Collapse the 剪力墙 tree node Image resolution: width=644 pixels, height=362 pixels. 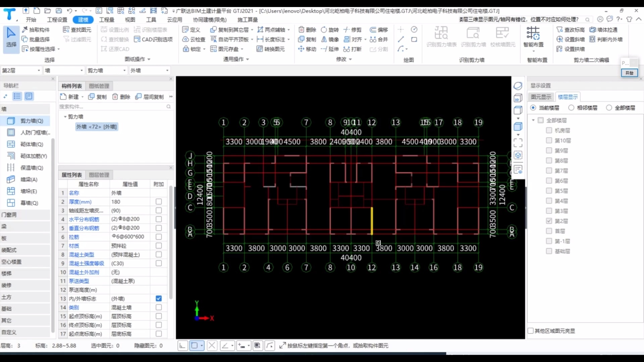(x=65, y=117)
